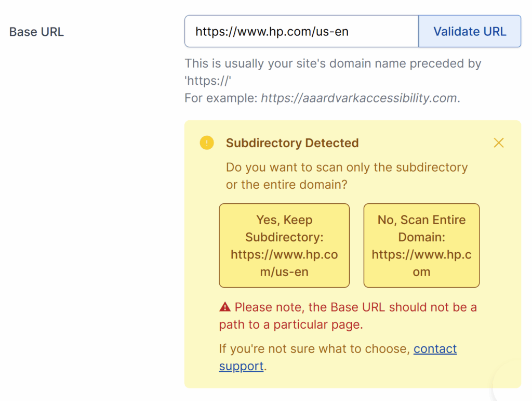532x401 pixels.
Task: Click the Base URL field label
Action: click(x=35, y=31)
